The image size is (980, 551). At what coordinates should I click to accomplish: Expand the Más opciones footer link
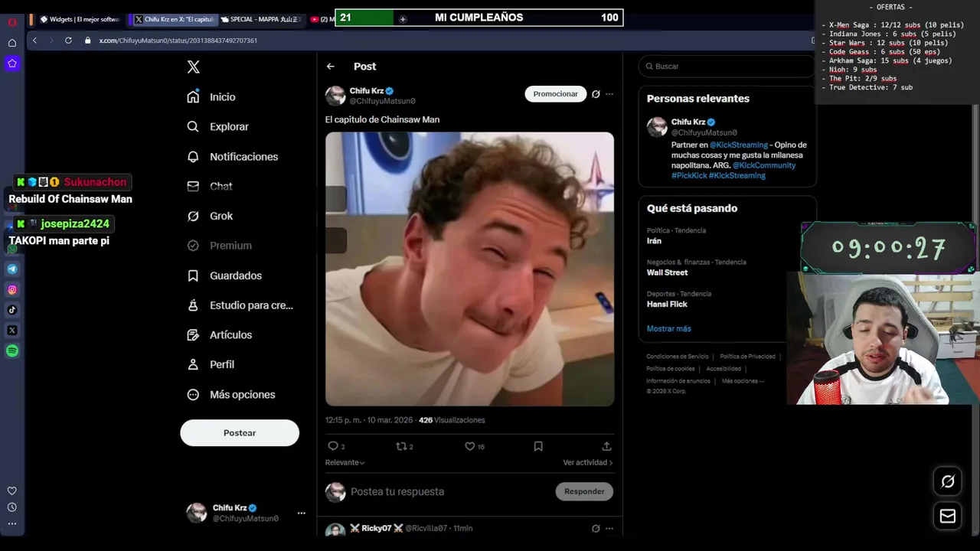click(x=743, y=381)
